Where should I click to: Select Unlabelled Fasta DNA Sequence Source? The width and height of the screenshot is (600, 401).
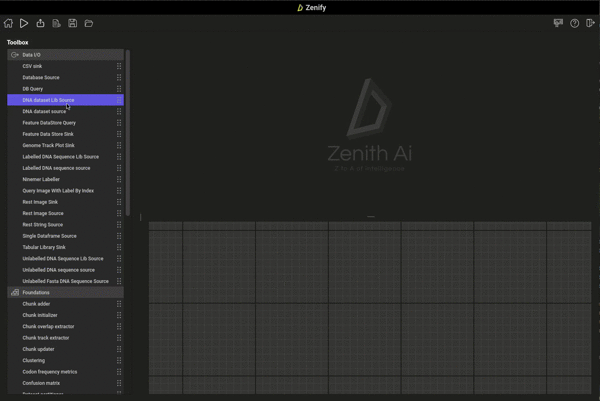click(x=65, y=281)
